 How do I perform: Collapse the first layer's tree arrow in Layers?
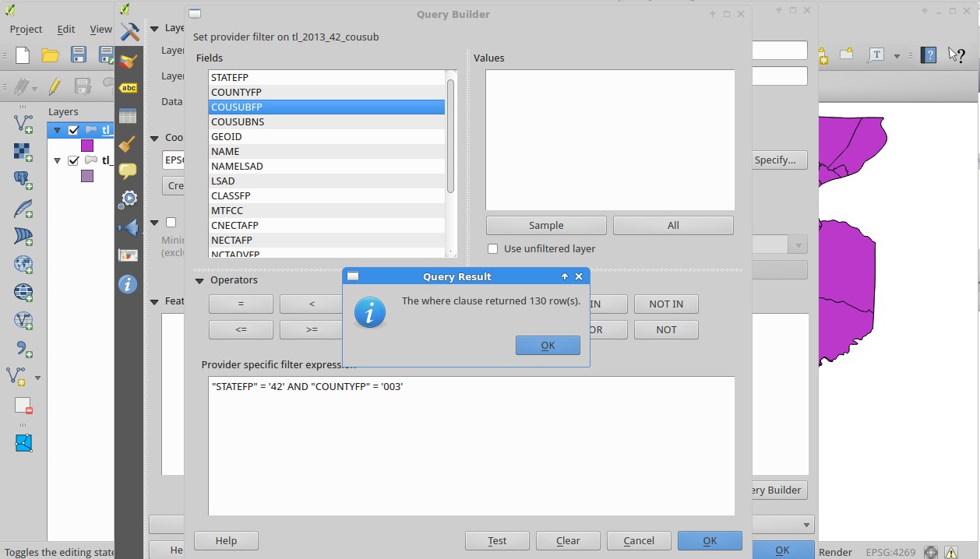[x=58, y=131]
